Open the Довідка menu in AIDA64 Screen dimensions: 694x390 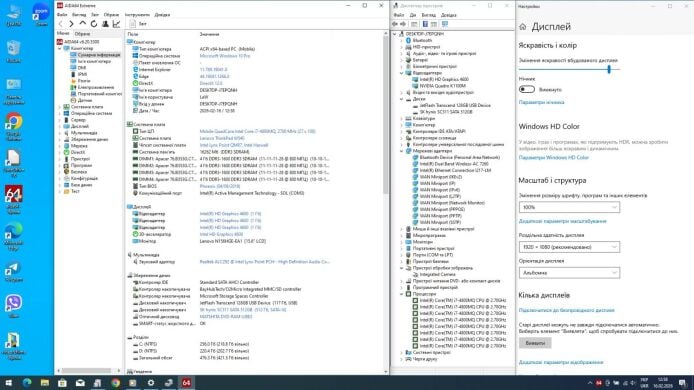162,15
